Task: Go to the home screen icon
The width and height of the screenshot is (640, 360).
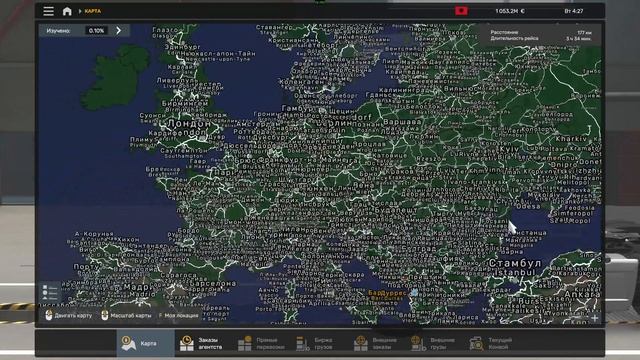Action: pyautogui.click(x=67, y=11)
